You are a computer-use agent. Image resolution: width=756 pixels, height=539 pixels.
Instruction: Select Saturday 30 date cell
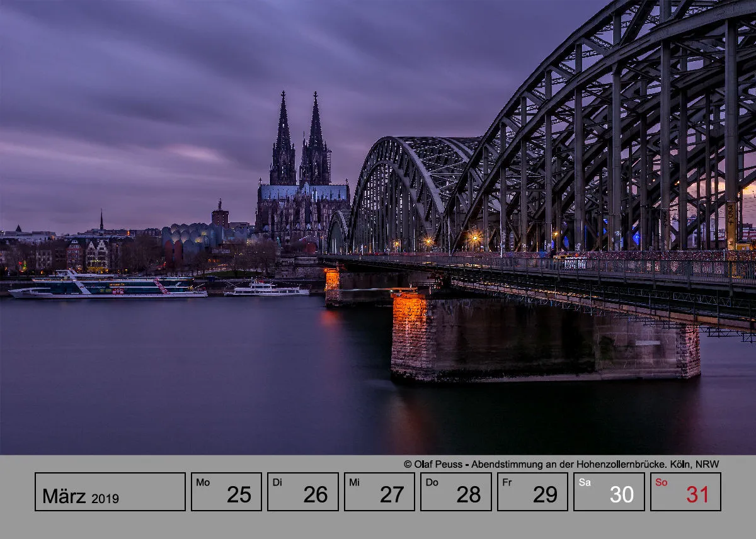coord(609,492)
